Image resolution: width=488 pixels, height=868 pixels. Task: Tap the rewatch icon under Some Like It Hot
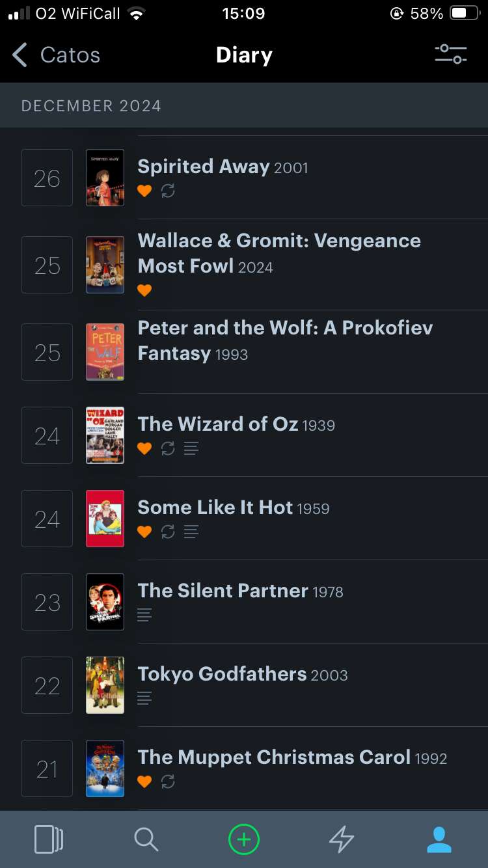[168, 532]
